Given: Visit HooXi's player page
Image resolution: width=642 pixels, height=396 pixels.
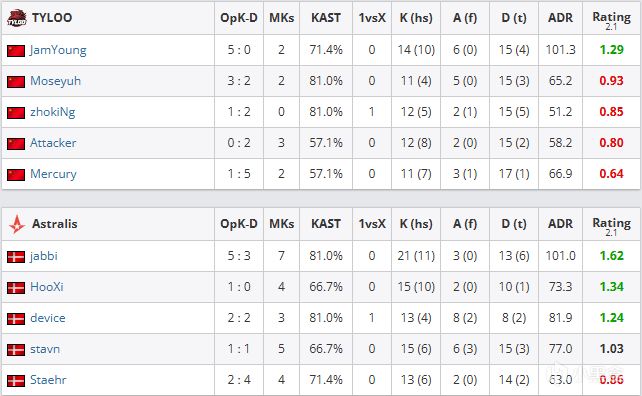Looking at the screenshot, I should point(47,287).
